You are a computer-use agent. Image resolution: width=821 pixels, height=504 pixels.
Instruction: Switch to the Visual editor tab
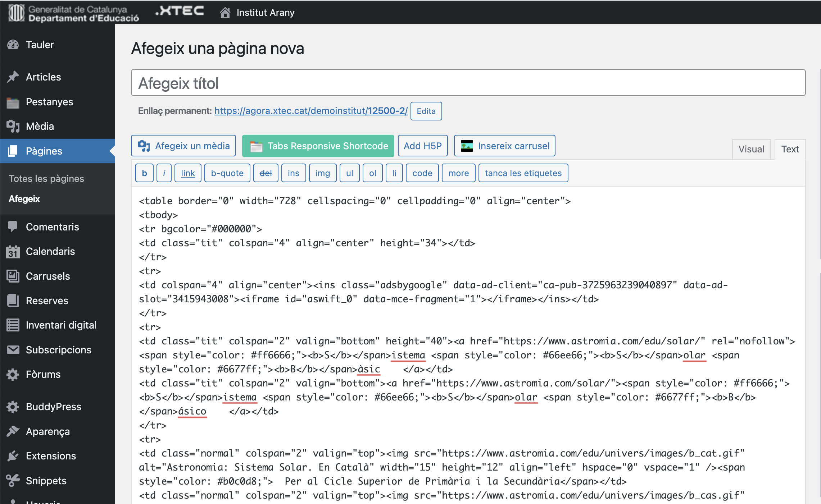tap(751, 149)
